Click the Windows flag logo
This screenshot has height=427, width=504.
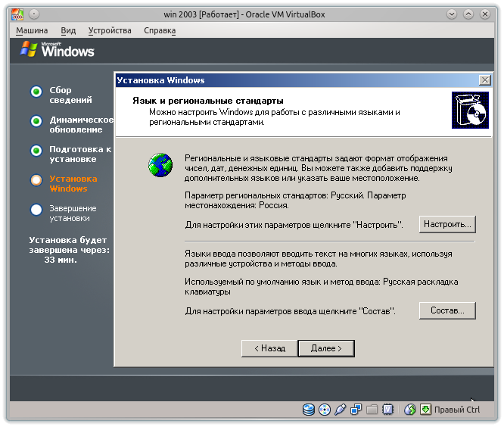click(28, 49)
